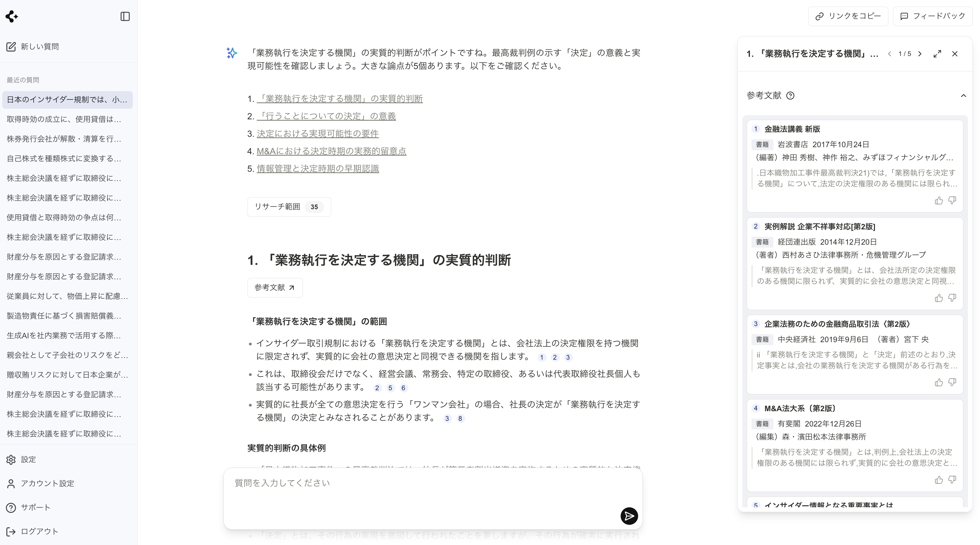Jump to 「行うことについての決定」の意義 link

click(326, 116)
